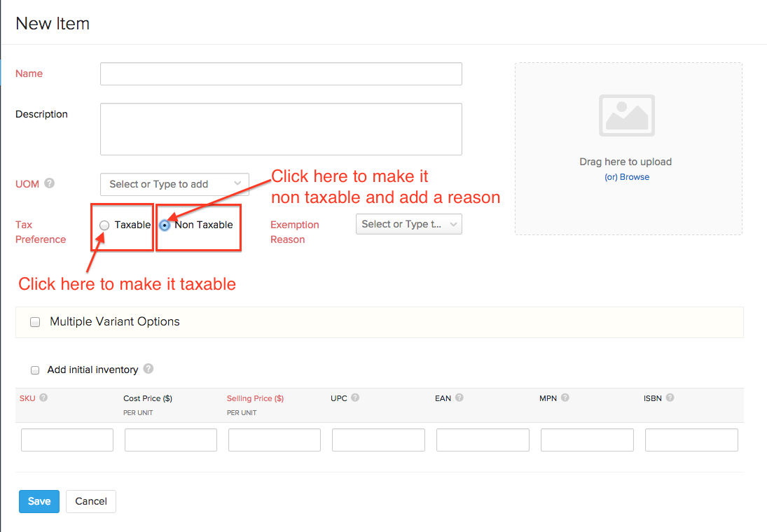Expand the Exemption Reason dropdown
Screen dimensions: 767x532
point(408,224)
